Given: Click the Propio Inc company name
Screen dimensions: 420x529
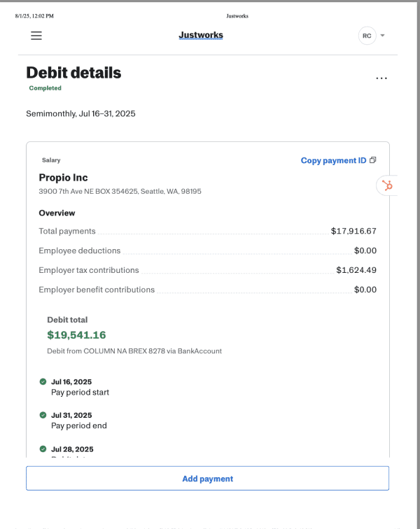Looking at the screenshot, I should [x=63, y=178].
